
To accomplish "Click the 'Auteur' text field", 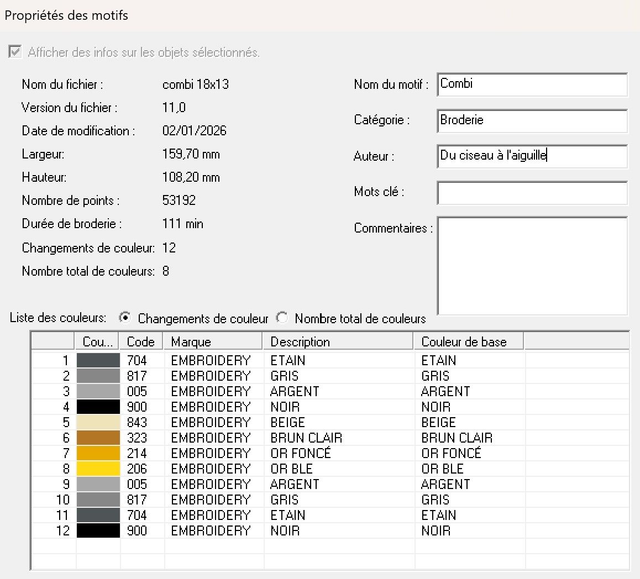I will (532, 156).
